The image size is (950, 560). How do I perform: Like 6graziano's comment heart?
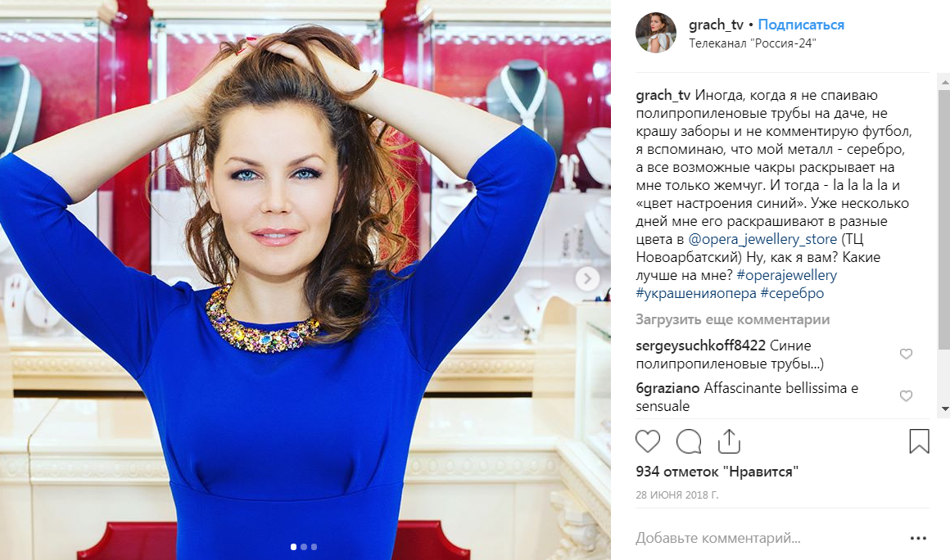click(906, 396)
